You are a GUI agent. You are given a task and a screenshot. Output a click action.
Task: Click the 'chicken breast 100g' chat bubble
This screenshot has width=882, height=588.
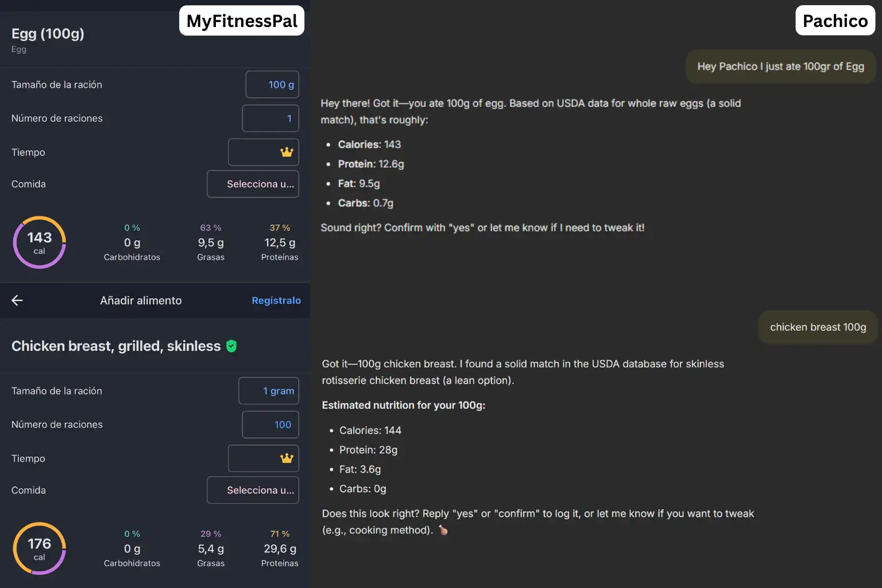click(x=818, y=327)
